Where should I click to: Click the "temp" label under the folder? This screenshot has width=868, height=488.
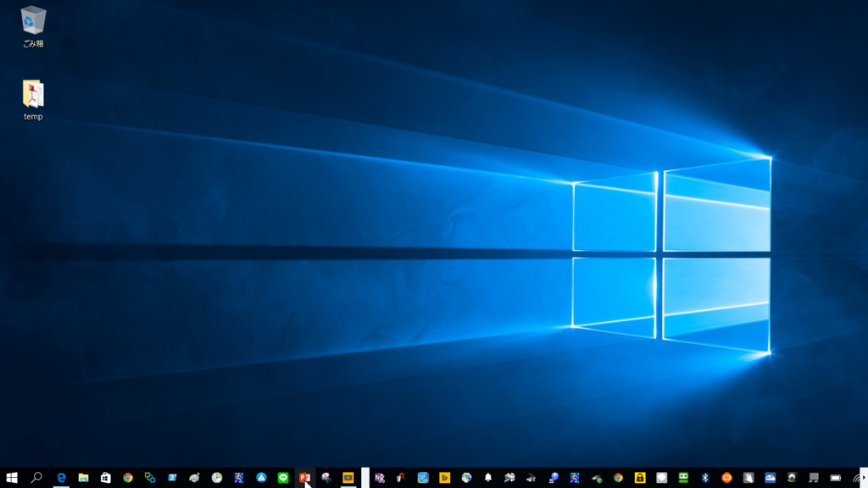[33, 117]
